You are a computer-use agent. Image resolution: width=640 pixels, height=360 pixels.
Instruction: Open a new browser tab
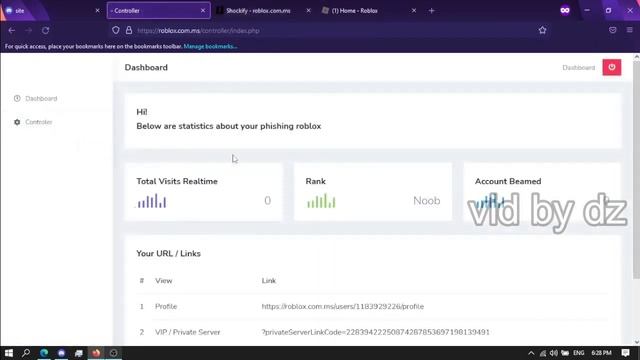431,11
